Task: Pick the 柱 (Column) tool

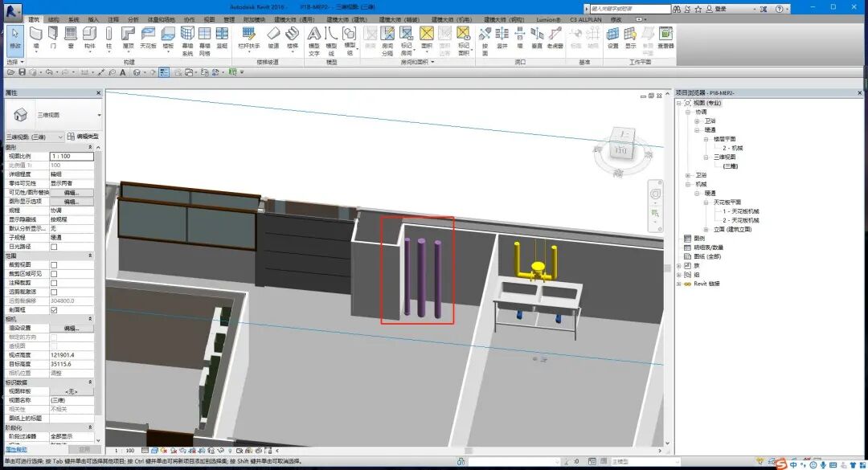Action: coord(108,38)
